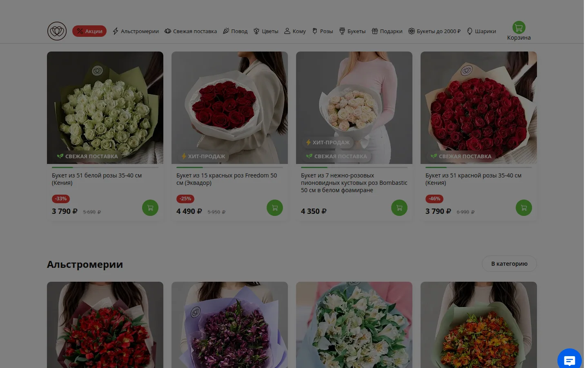The image size is (588, 368).
Task: Click the crossed-out 6 990 ₽ price
Action: click(x=465, y=212)
